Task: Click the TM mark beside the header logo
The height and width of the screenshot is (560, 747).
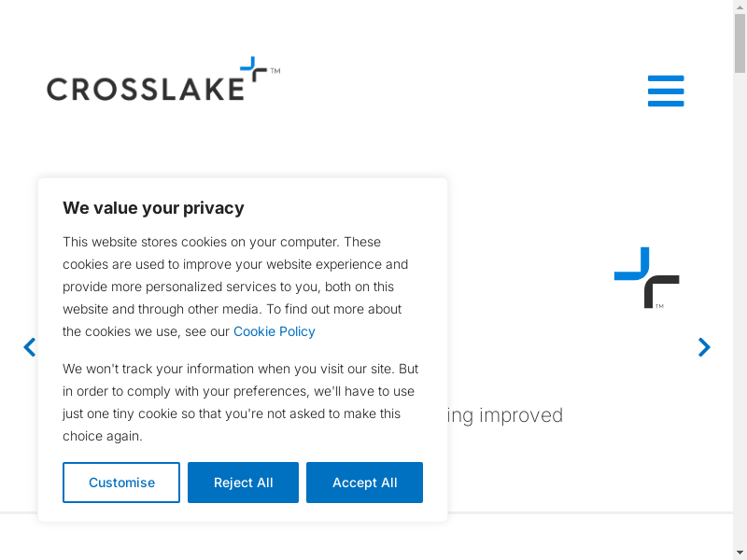Action: tap(275, 70)
